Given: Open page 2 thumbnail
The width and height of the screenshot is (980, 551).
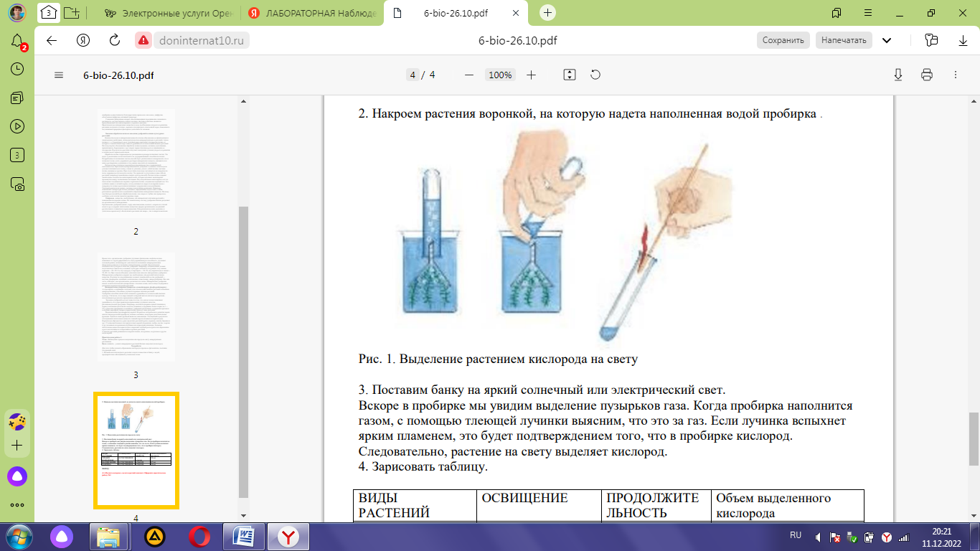Looking at the screenshot, I should [136, 164].
